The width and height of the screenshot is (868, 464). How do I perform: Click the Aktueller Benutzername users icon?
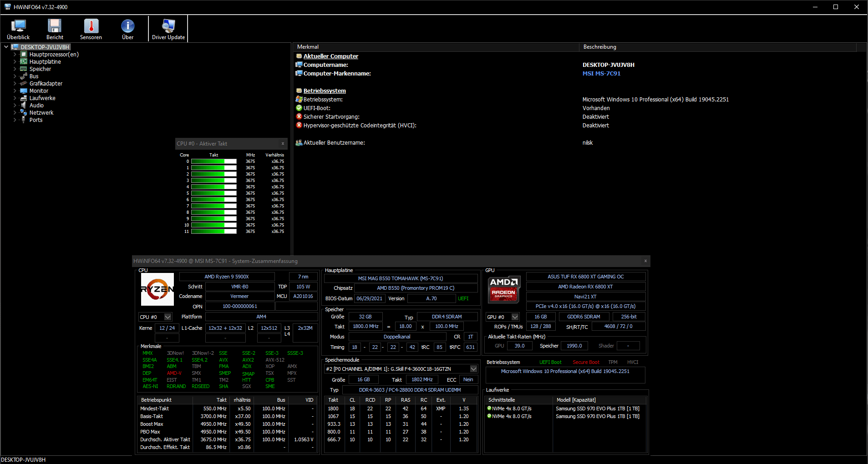click(299, 143)
